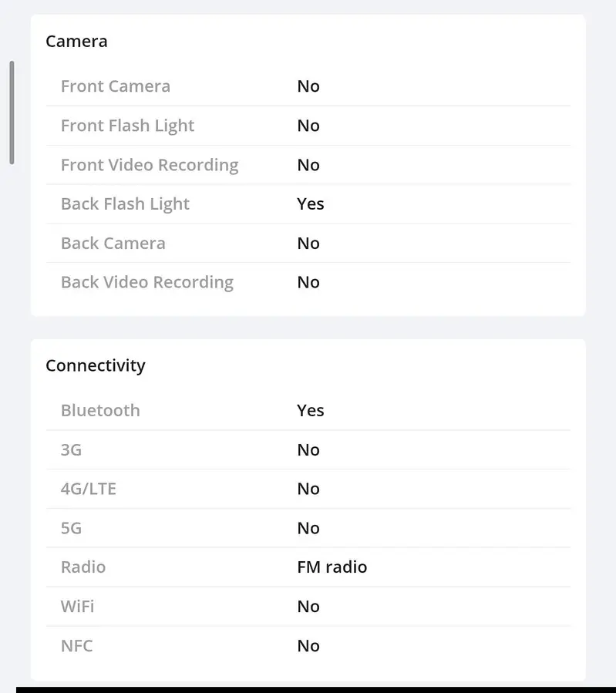Click the Yes value next to Bluetooth

click(311, 411)
